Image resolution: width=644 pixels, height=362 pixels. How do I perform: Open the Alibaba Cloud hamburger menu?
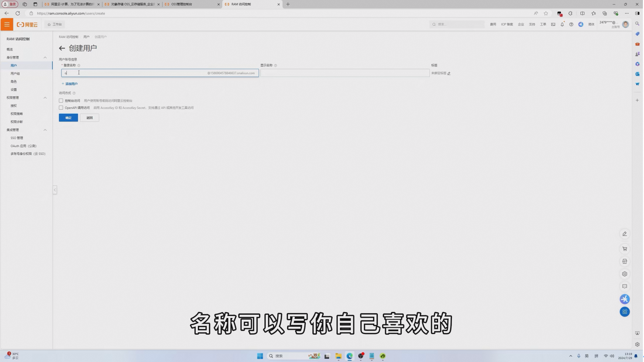(7, 24)
